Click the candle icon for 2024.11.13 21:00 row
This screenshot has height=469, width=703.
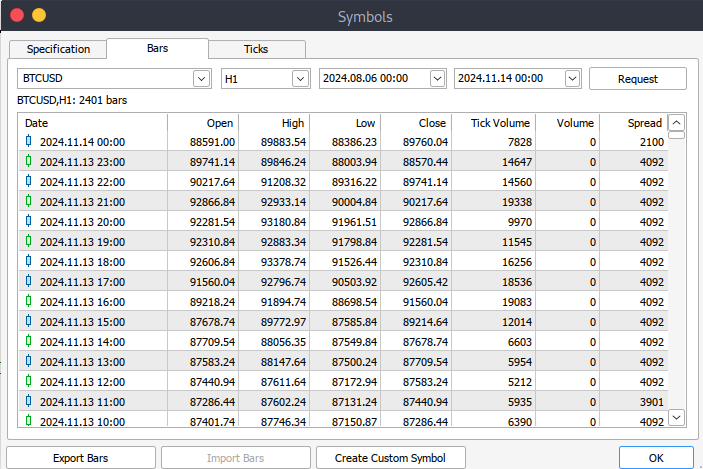point(29,201)
